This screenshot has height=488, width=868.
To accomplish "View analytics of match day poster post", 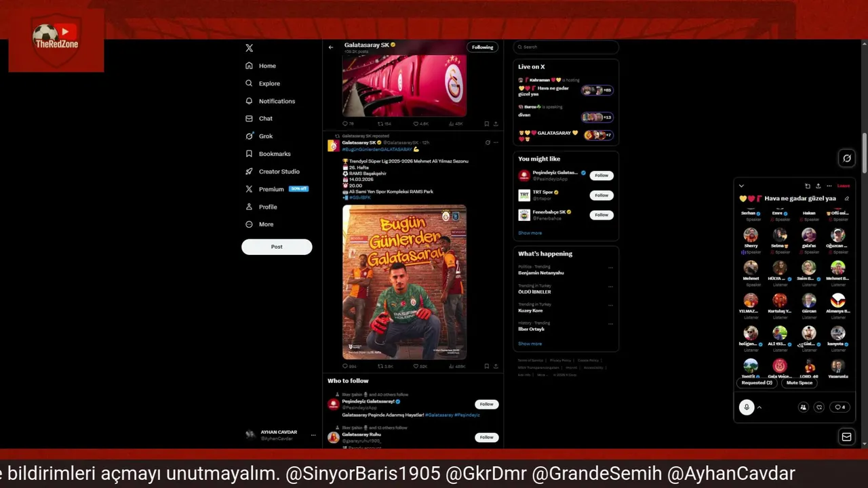I will tap(457, 366).
